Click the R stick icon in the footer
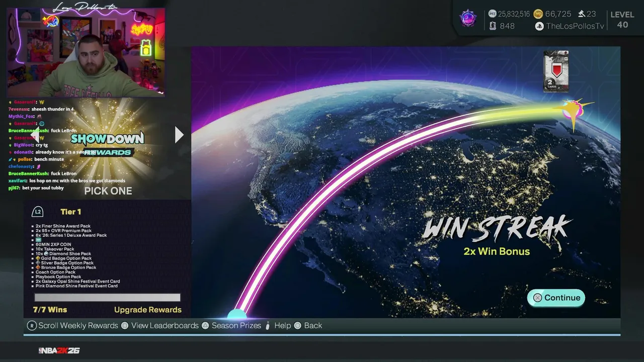644x362 pixels. (32, 325)
